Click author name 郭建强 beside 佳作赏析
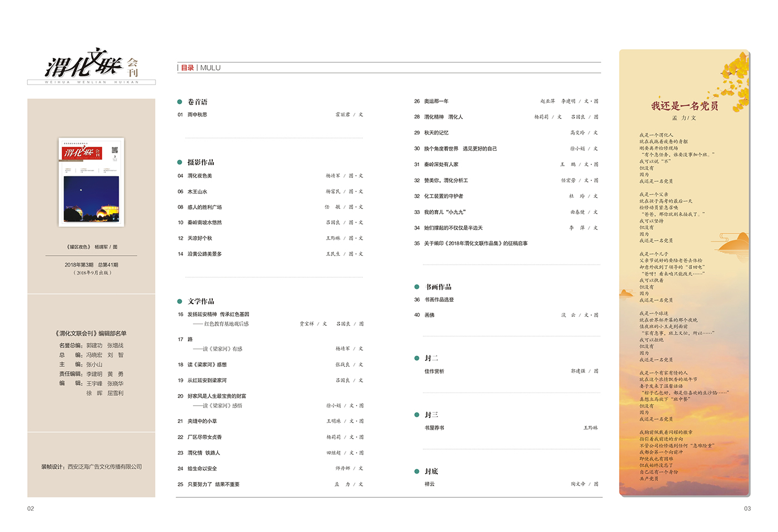778x532 pixels. [x=578, y=371]
